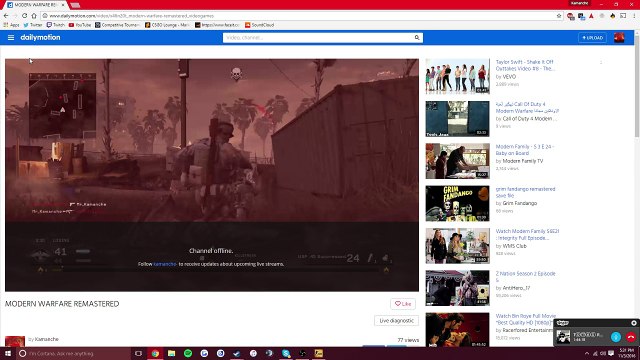Open Z Nation Season 2 Episode title

pyautogui.click(x=526, y=277)
